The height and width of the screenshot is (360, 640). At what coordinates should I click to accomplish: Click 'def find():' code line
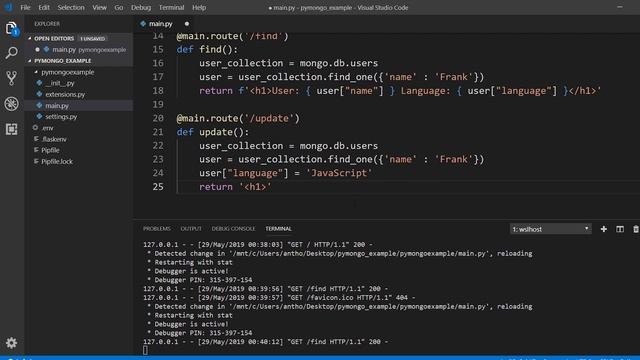point(207,49)
